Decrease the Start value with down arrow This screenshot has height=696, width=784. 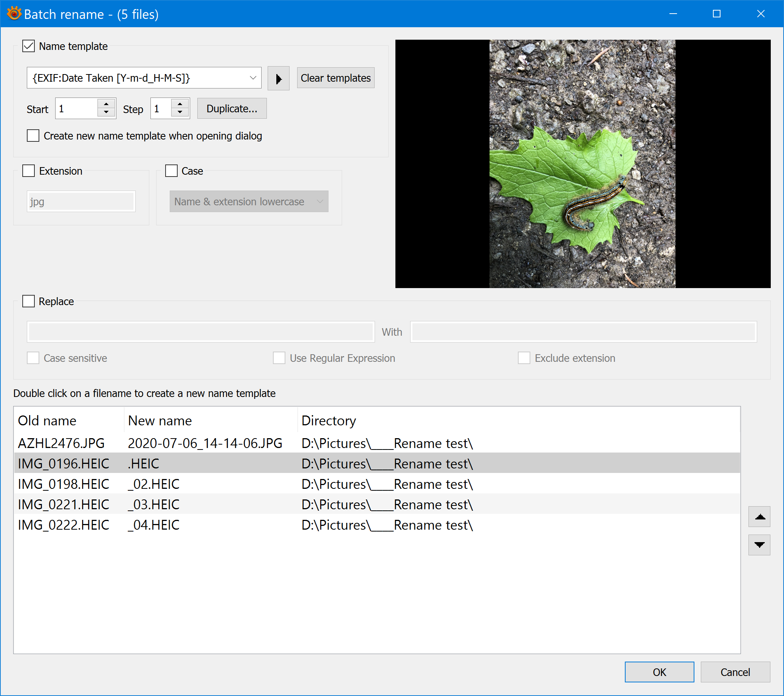coord(106,112)
